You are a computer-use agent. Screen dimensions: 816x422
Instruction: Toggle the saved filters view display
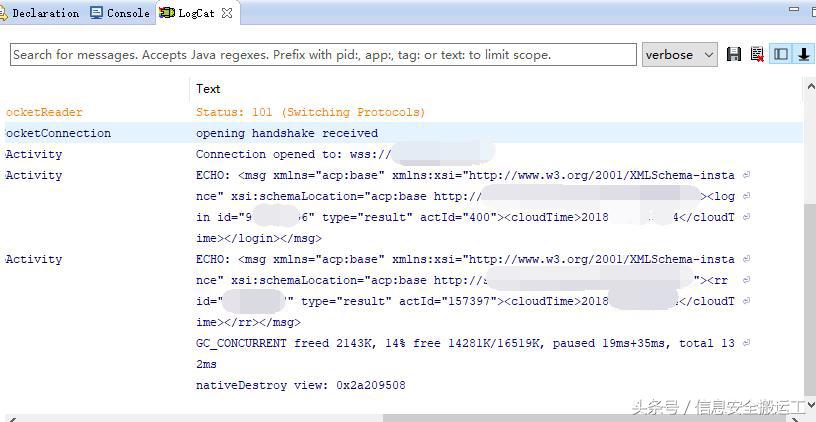(781, 54)
